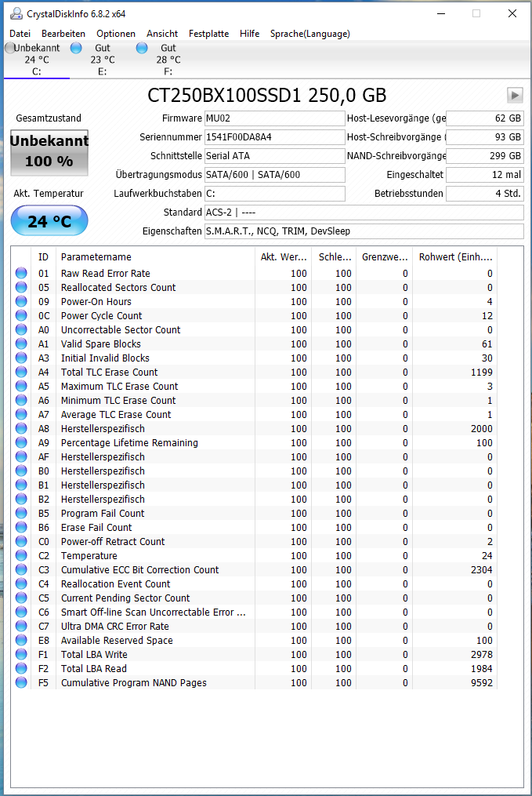Click status icon of Current Pending Sector Count
532x796 pixels.
pos(21,598)
